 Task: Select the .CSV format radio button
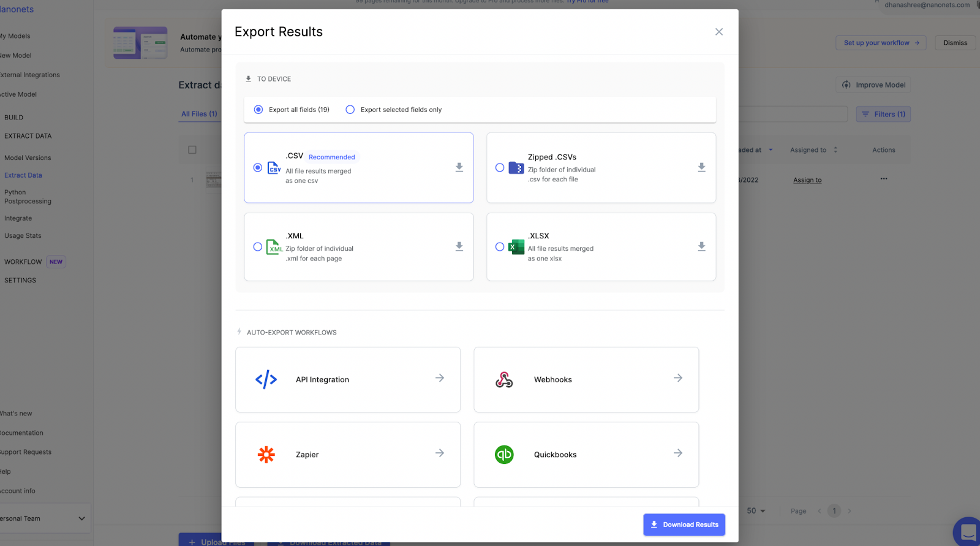click(258, 167)
